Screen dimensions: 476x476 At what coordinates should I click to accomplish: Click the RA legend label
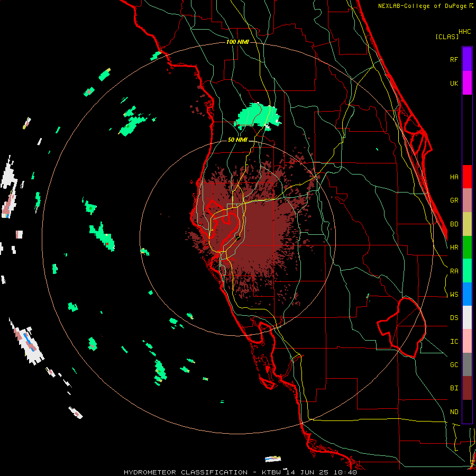(454, 271)
